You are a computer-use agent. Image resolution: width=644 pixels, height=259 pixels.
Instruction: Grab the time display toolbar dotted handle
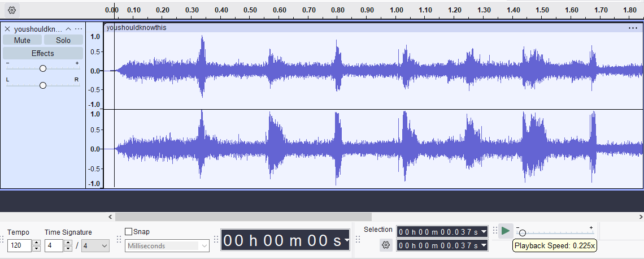pos(216,240)
